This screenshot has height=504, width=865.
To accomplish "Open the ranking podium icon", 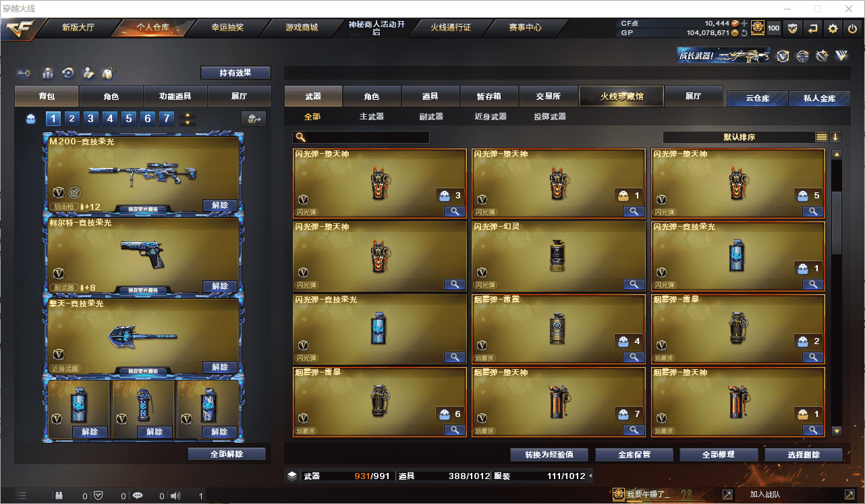I will click(48, 73).
